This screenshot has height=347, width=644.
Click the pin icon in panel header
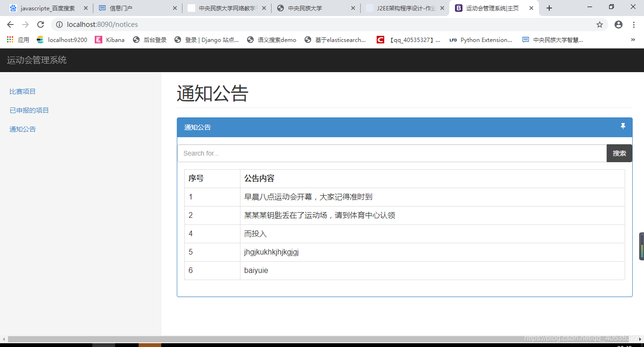point(623,126)
